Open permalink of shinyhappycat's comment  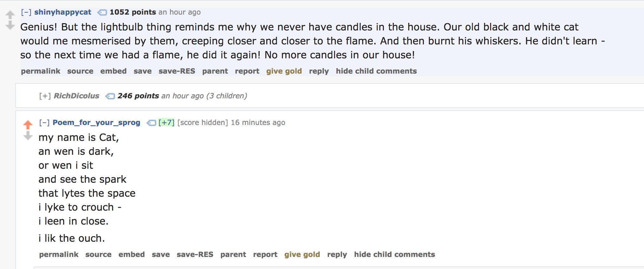click(x=41, y=71)
